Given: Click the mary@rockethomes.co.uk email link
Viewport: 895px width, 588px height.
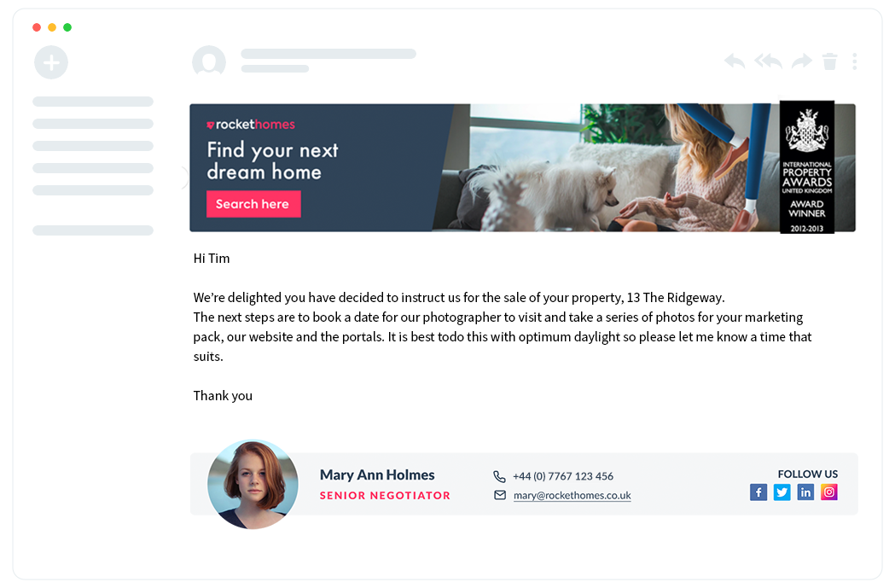Looking at the screenshot, I should tap(572, 496).
